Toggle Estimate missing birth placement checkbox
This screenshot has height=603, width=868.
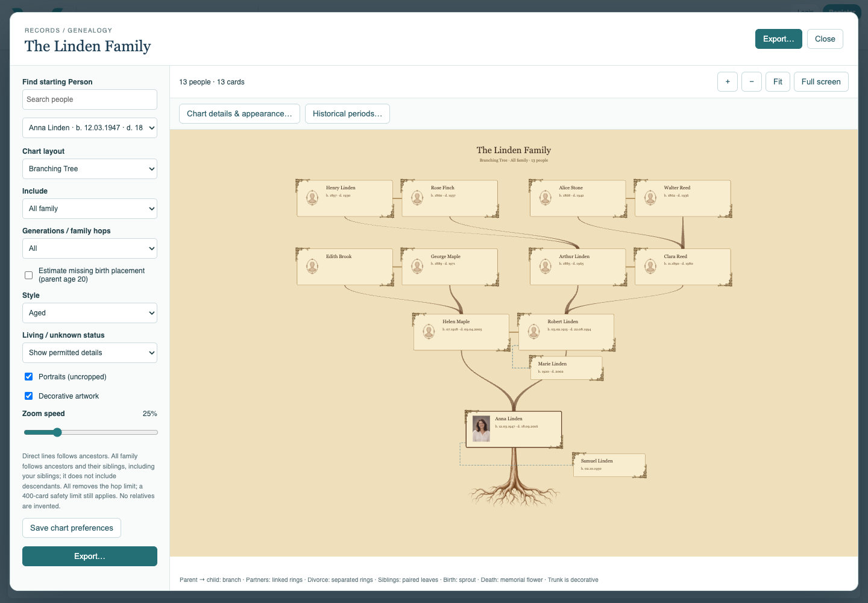tap(28, 275)
